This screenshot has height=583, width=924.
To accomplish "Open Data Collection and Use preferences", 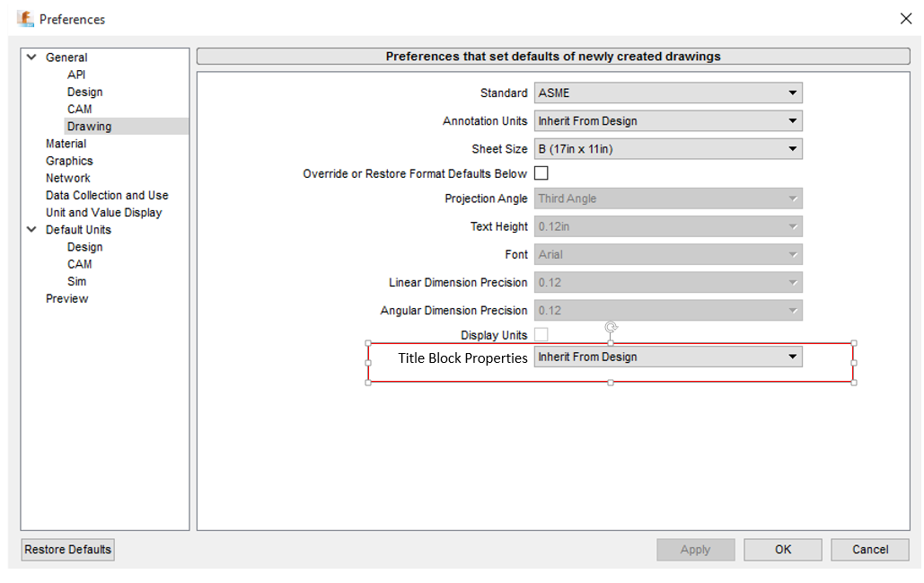I will click(x=107, y=195).
